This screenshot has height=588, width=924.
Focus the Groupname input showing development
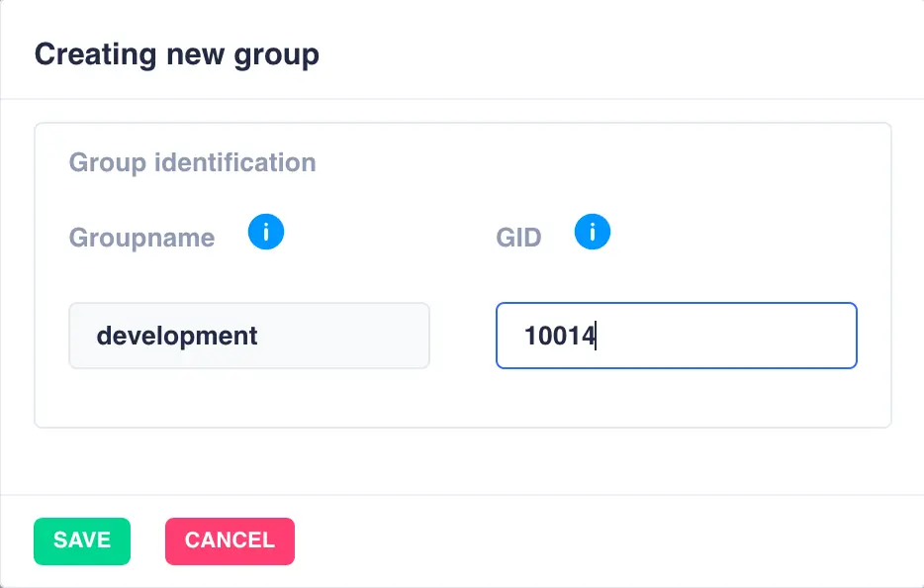249,336
